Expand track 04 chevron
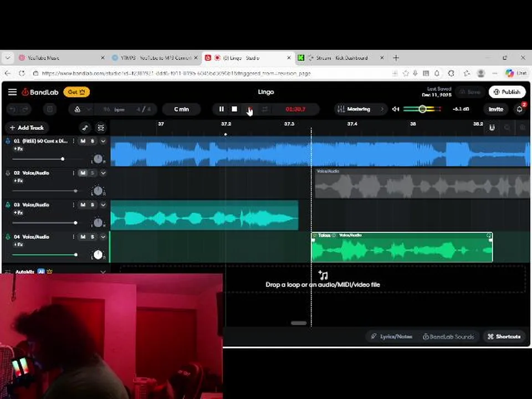The width and height of the screenshot is (532, 399). point(103,237)
